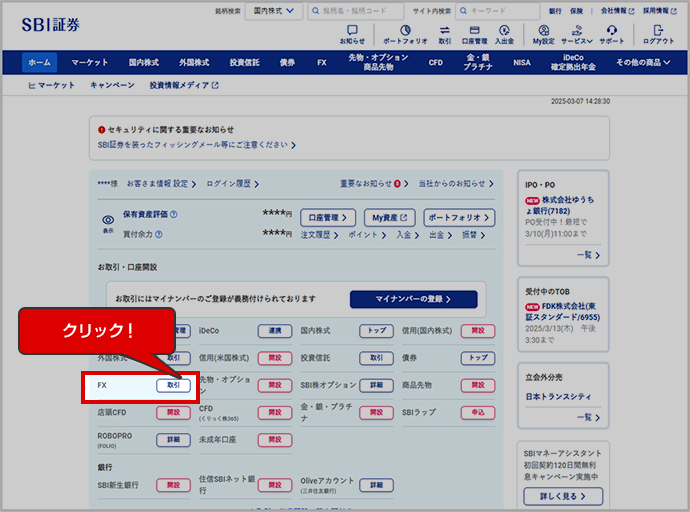Click the ポートフォリオ button in asset panel

click(x=459, y=218)
